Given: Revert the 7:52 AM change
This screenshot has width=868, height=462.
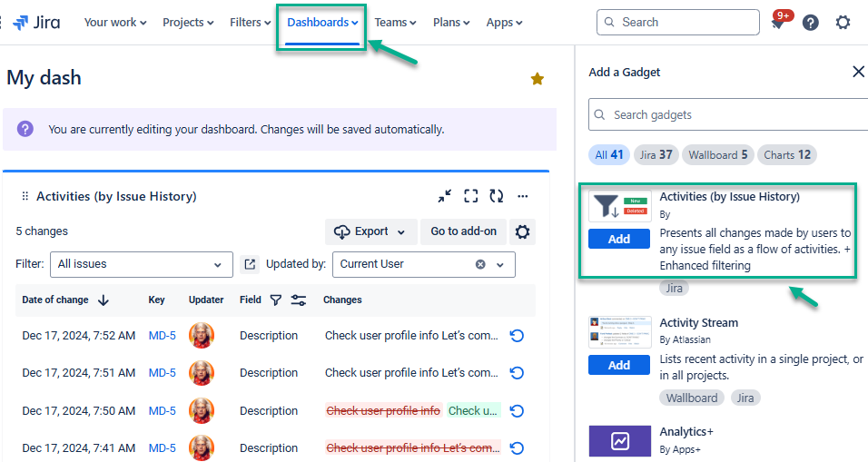Looking at the screenshot, I should click(x=517, y=336).
